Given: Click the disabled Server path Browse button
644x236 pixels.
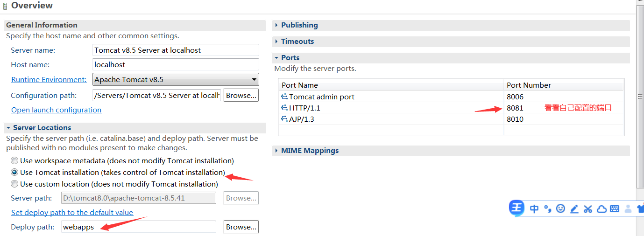Looking at the screenshot, I should 241,198.
